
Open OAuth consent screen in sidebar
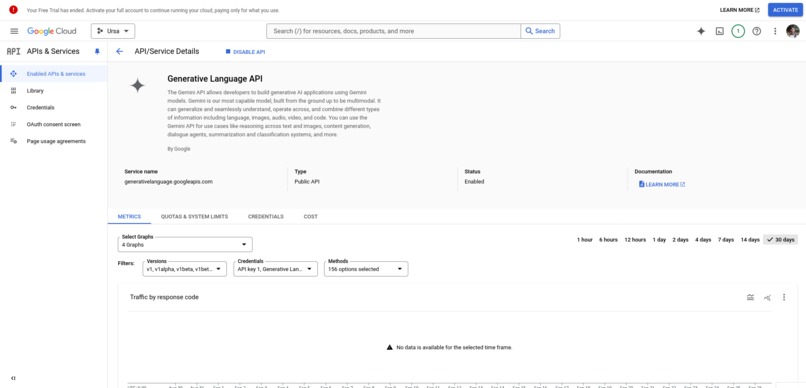coord(53,124)
